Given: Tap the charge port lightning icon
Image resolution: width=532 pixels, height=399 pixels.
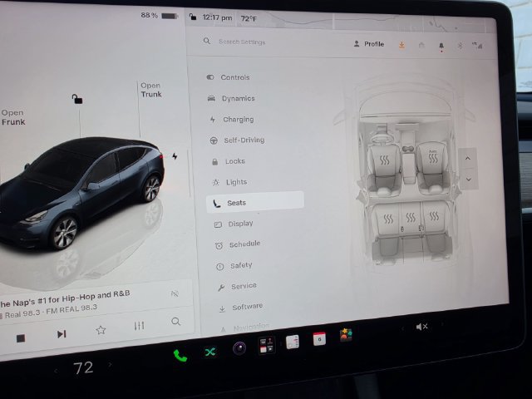Looking at the screenshot, I should coord(175,156).
